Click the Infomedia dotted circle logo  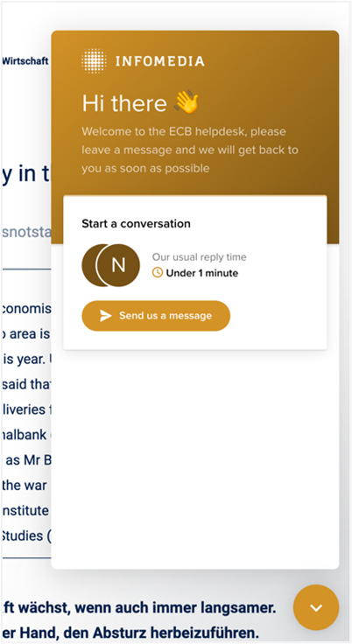click(x=94, y=60)
